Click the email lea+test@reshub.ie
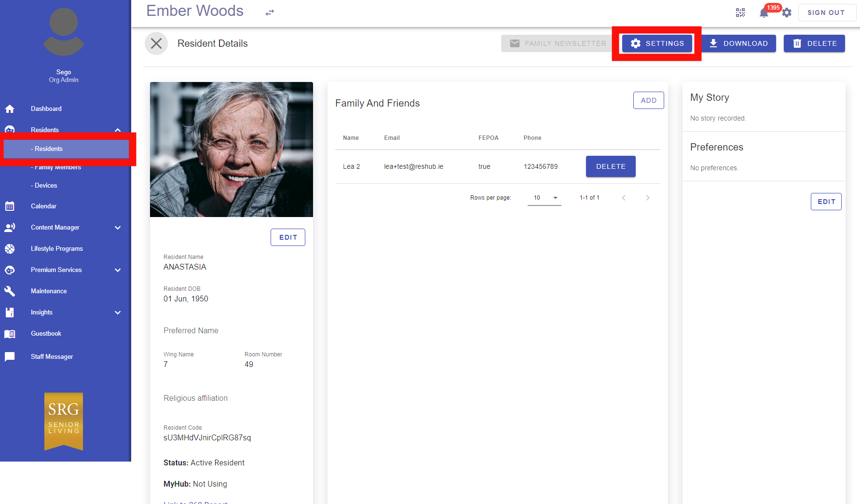The width and height of the screenshot is (860, 504). (x=414, y=166)
